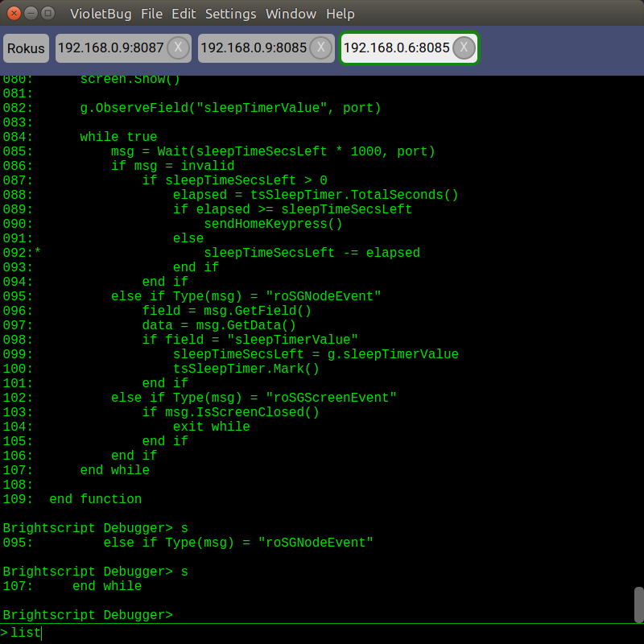Switch to the Rokus tab
The image size is (644, 644).
[x=26, y=48]
